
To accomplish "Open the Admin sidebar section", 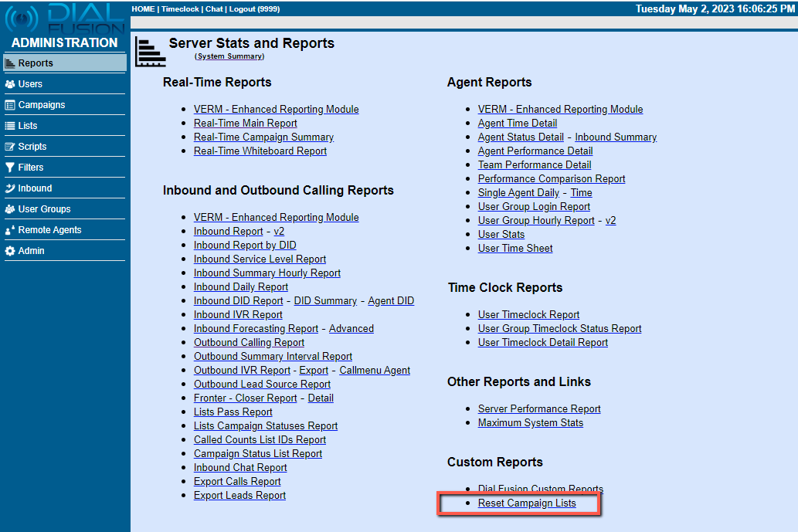I will [65, 251].
